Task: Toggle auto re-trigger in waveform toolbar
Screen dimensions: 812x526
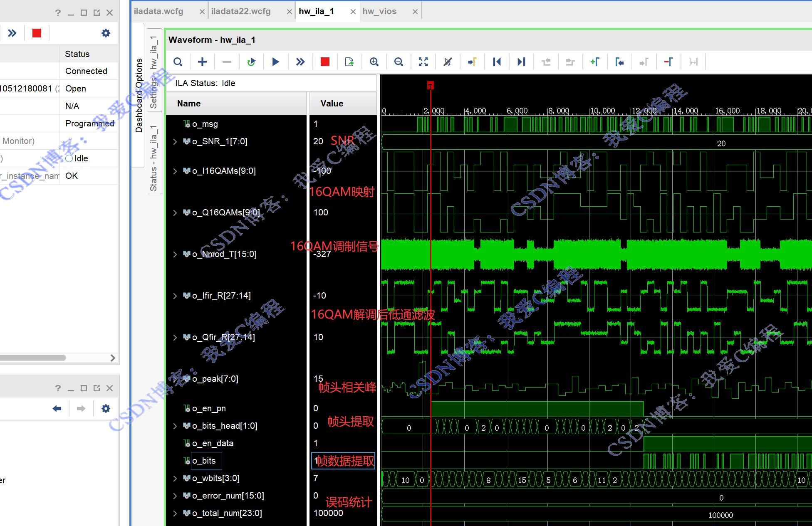Action: (x=251, y=62)
